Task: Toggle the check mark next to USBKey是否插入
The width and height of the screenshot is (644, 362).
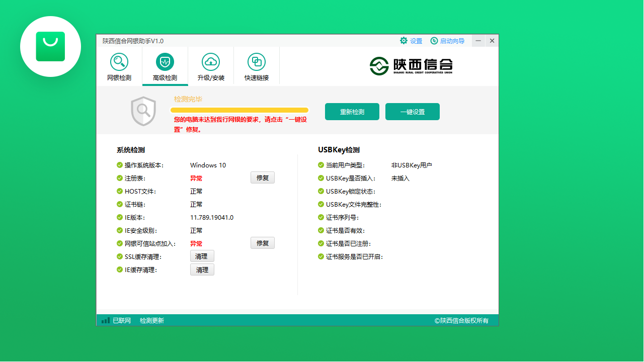Action: (x=320, y=178)
